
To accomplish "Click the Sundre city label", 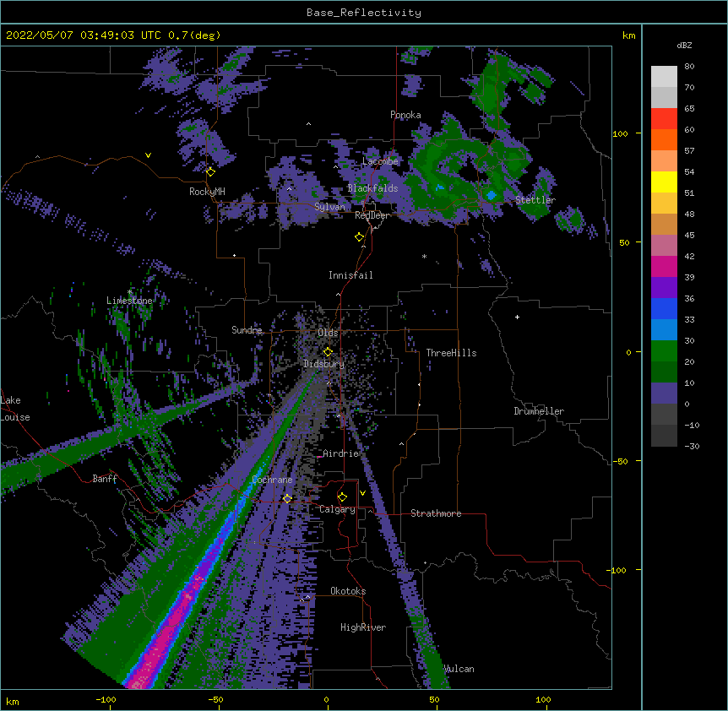I will point(247,330).
